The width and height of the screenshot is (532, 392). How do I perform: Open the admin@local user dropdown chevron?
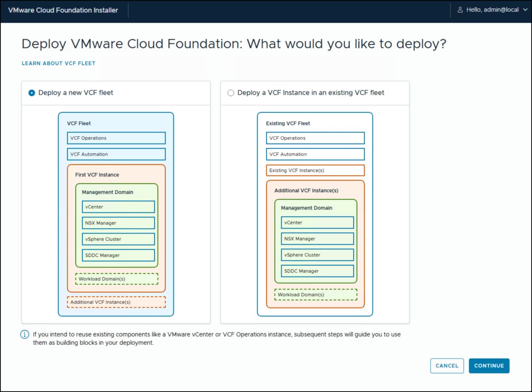click(x=525, y=10)
